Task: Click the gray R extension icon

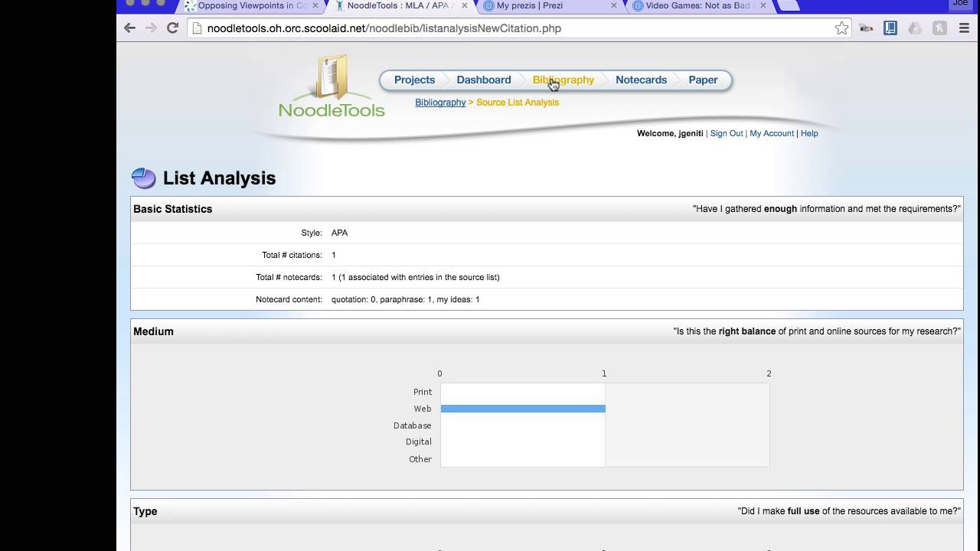Action: pyautogui.click(x=939, y=28)
